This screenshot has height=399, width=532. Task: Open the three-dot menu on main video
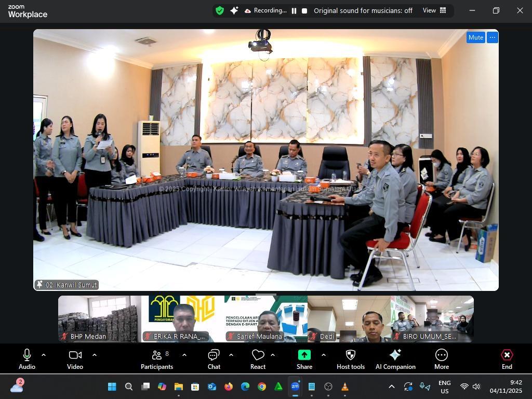493,37
